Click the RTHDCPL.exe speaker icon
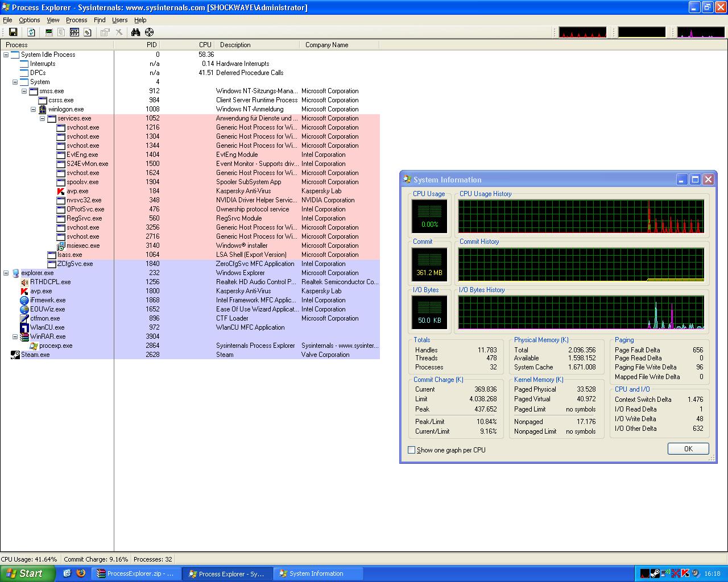This screenshot has width=728, height=582. (x=24, y=282)
